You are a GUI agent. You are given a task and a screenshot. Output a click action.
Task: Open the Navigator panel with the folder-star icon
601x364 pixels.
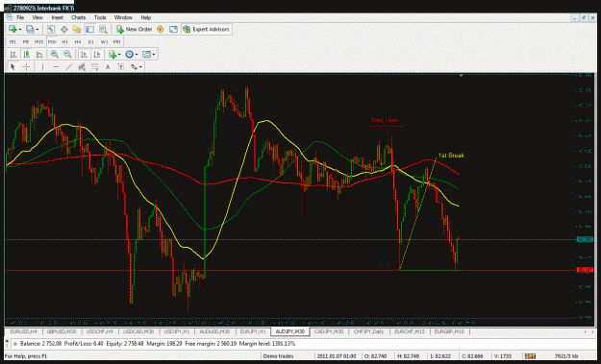tap(77, 29)
